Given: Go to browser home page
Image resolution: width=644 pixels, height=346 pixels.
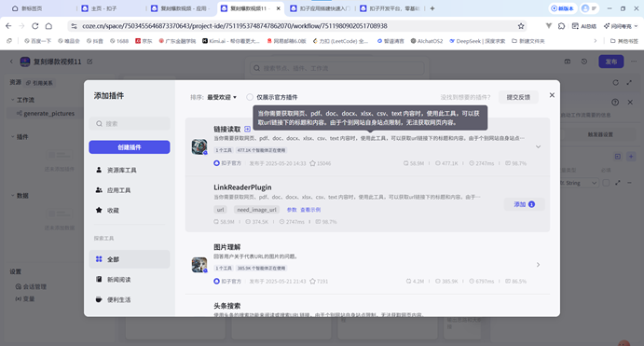Looking at the screenshot, I should click(x=48, y=26).
